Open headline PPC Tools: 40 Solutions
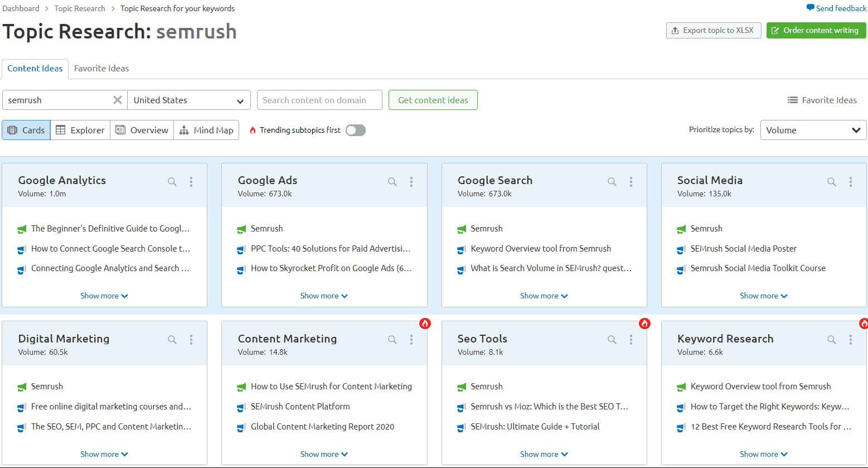The image size is (868, 468). 331,248
